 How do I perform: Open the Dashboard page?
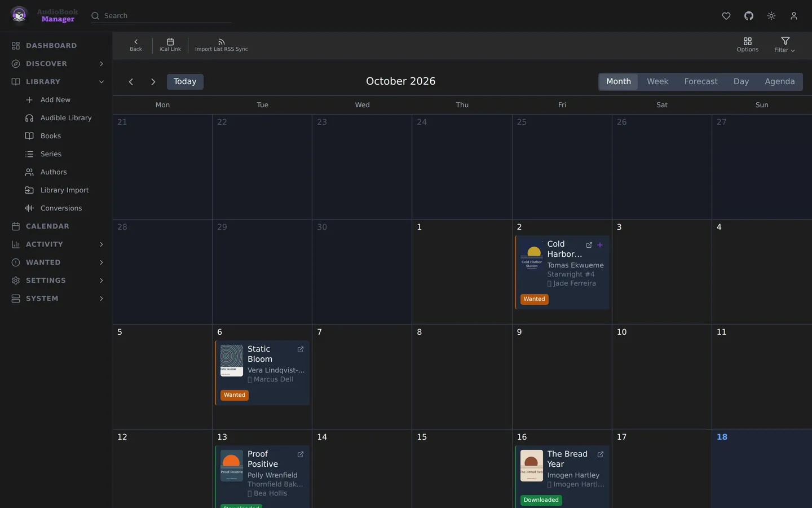point(56,46)
